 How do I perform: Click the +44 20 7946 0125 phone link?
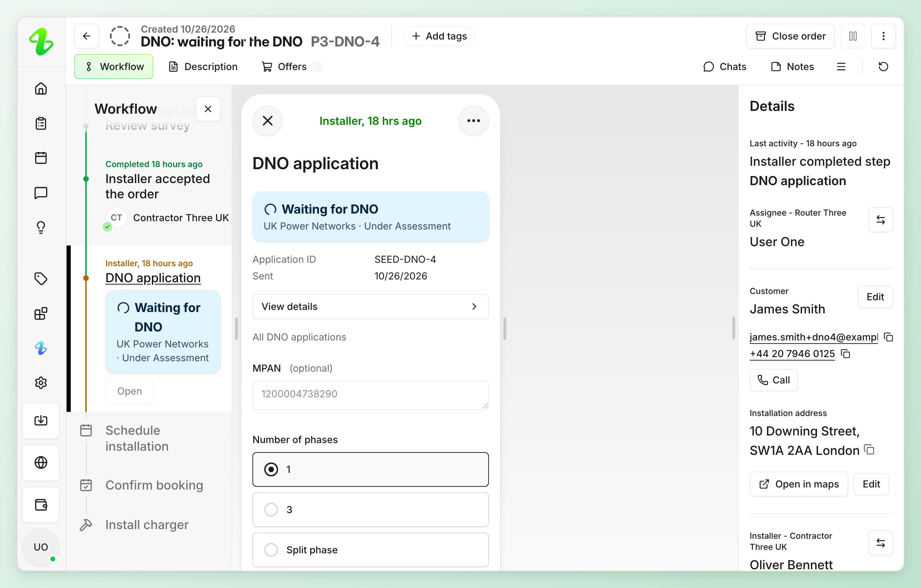(x=792, y=354)
